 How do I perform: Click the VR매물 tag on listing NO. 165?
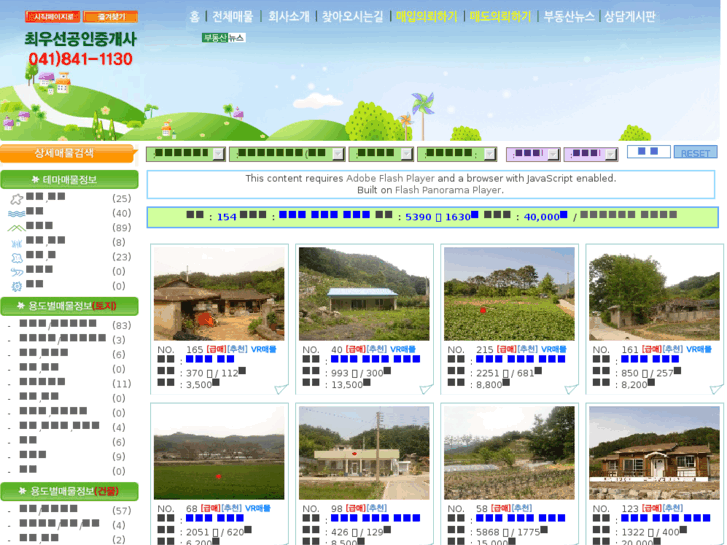coord(263,349)
